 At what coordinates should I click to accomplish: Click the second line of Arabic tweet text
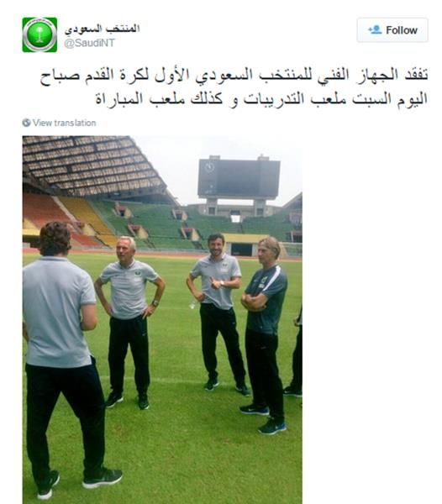261,98
